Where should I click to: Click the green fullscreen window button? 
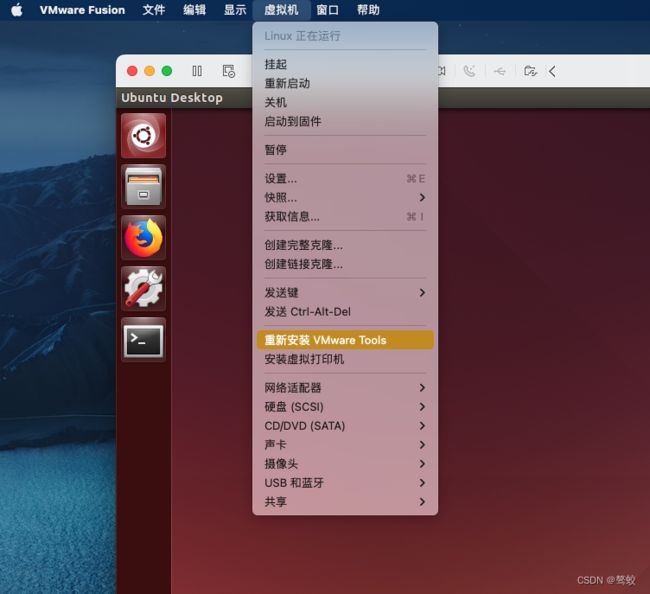(x=167, y=71)
